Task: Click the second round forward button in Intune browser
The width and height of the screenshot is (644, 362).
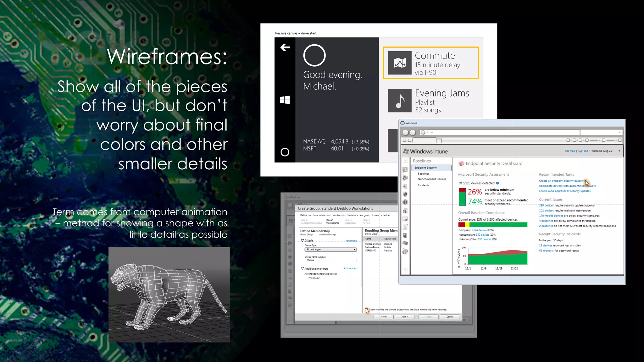Action: 413,132
